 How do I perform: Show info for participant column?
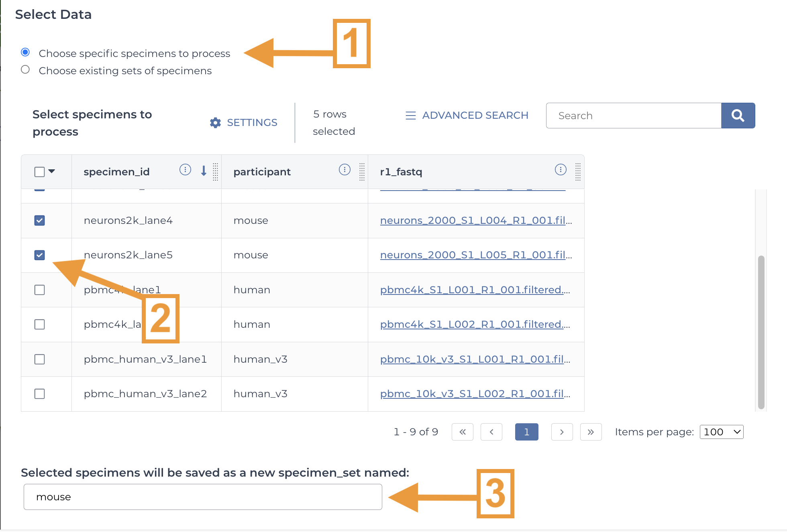pyautogui.click(x=345, y=170)
